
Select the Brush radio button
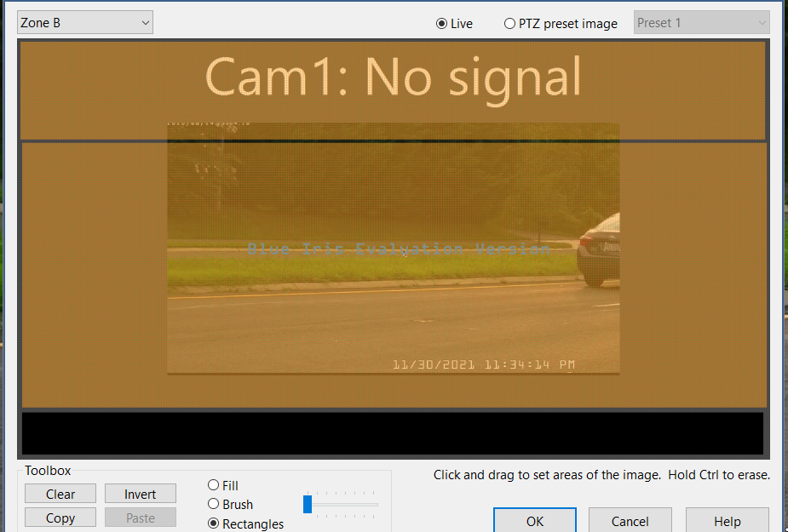(x=230, y=504)
